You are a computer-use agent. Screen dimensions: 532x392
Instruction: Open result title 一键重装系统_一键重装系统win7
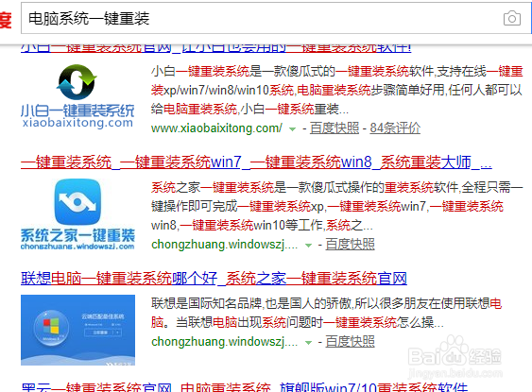coord(256,162)
